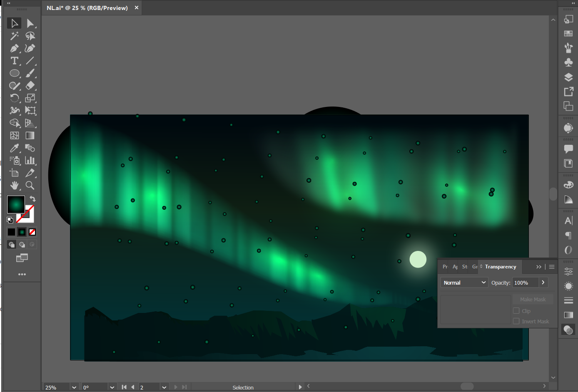Select the Shape Builder tool
The height and width of the screenshot is (392, 578).
pyautogui.click(x=14, y=123)
